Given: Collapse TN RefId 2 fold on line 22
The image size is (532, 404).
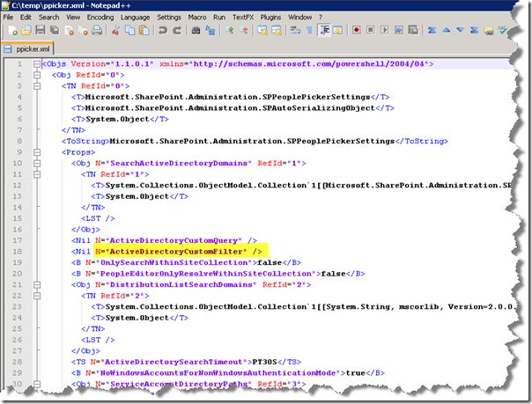Looking at the screenshot, I should (x=37, y=296).
